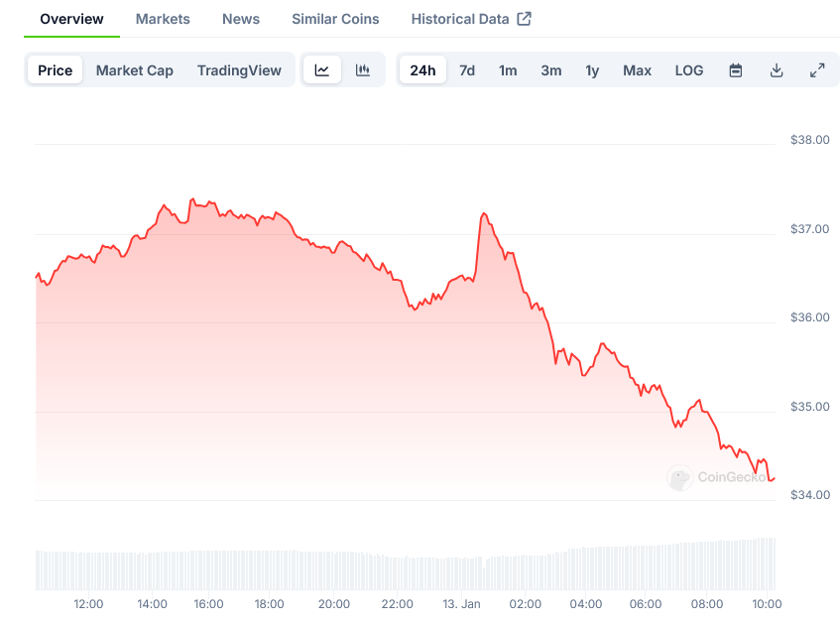Switch to candlestick chart view icon
Screen dimensions: 840x624
point(363,70)
